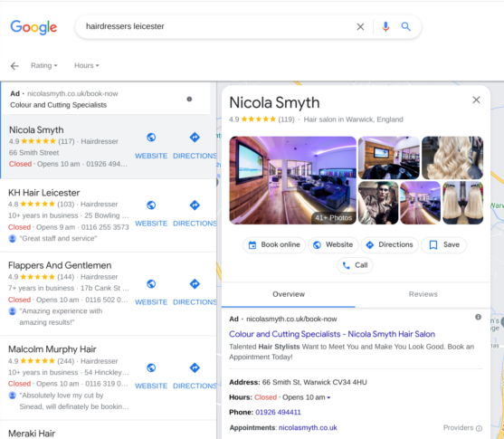Select the Flappers And Gentlemen listing
Viewport: 504px width, 439px height.
[60, 265]
